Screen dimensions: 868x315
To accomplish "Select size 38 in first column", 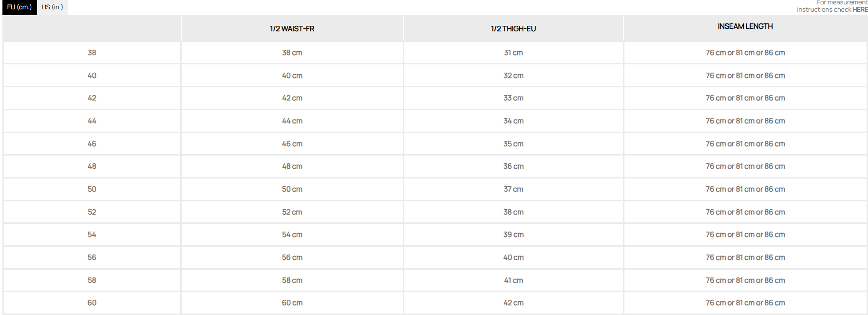I will (x=92, y=53).
